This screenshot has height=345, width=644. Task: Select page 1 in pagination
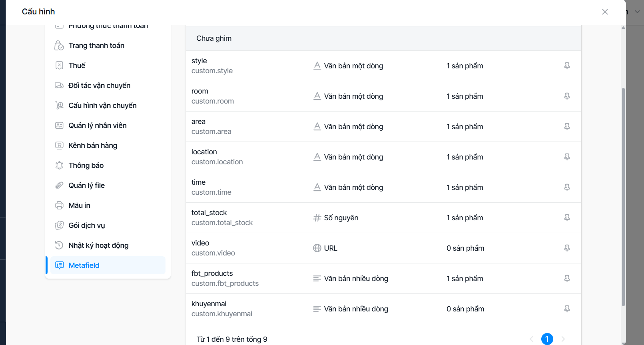click(547, 339)
